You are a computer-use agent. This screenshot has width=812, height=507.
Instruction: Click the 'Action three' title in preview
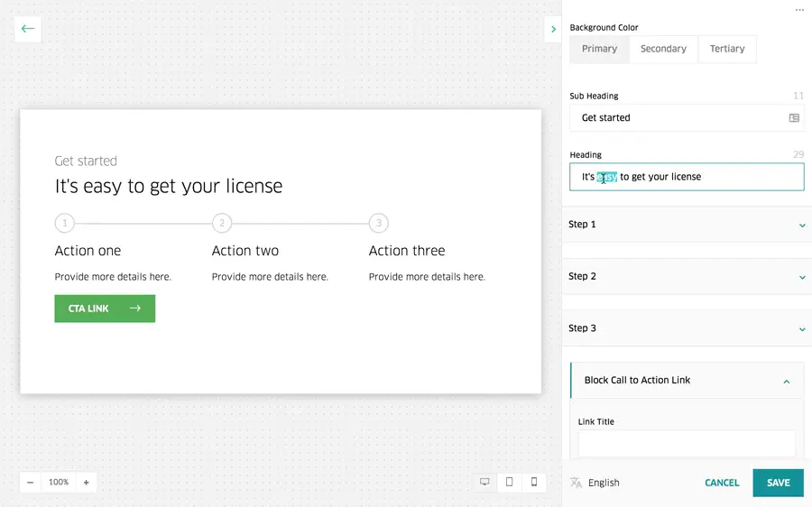(x=407, y=251)
